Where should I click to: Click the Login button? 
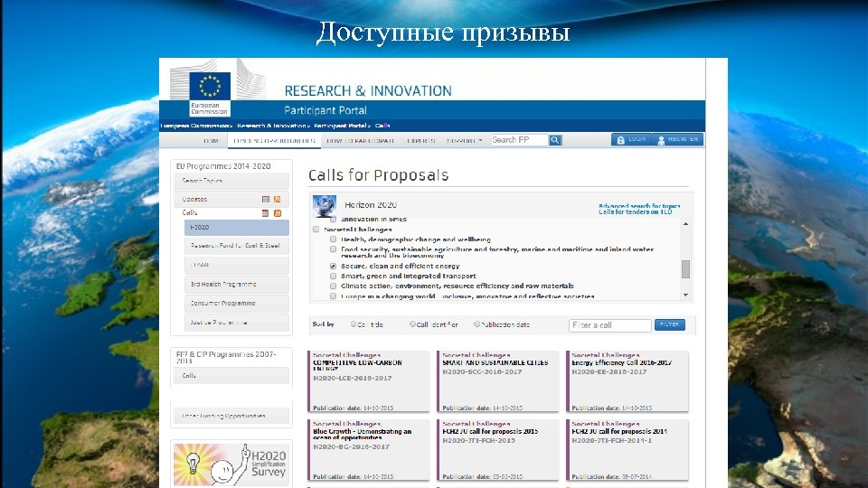tap(631, 139)
